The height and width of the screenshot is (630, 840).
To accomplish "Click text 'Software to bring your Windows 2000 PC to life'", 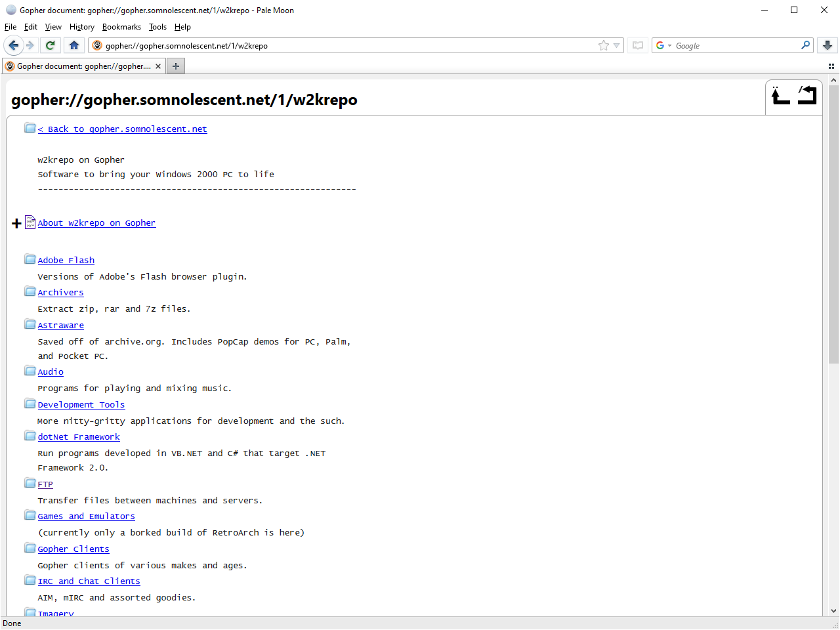I will (156, 175).
